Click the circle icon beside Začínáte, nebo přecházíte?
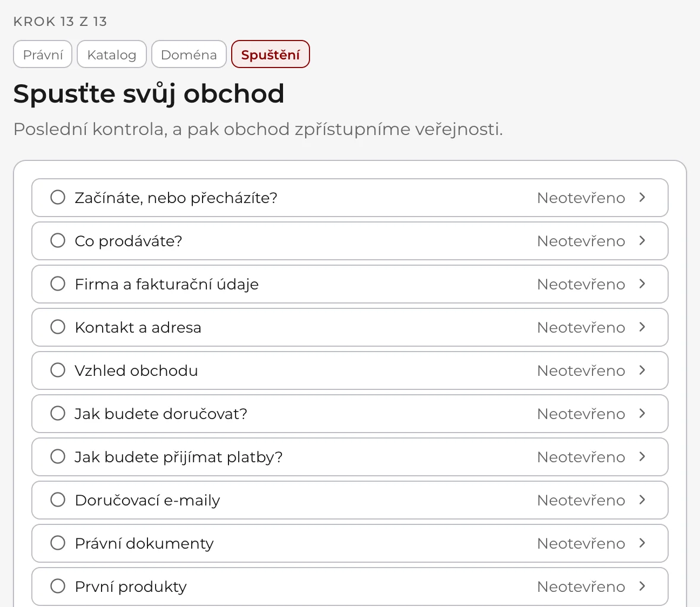The height and width of the screenshot is (607, 700). coord(58,198)
